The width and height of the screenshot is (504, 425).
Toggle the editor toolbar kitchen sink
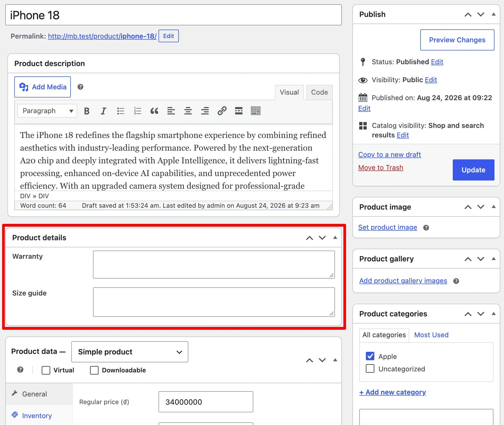point(256,111)
